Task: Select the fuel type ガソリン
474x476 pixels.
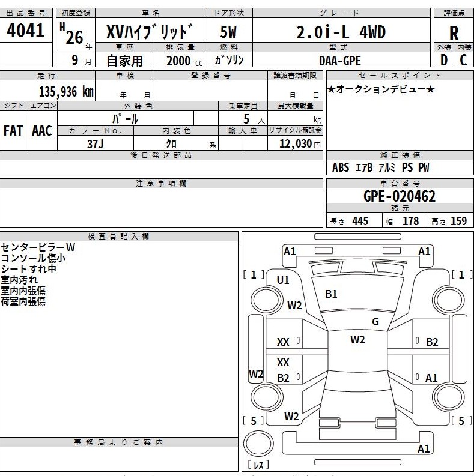Action: [229, 60]
